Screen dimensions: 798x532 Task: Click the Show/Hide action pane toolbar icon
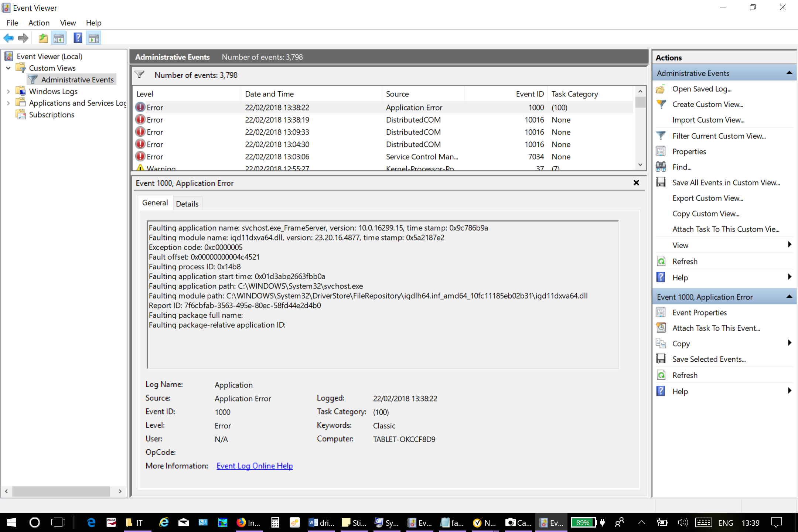tap(93, 38)
